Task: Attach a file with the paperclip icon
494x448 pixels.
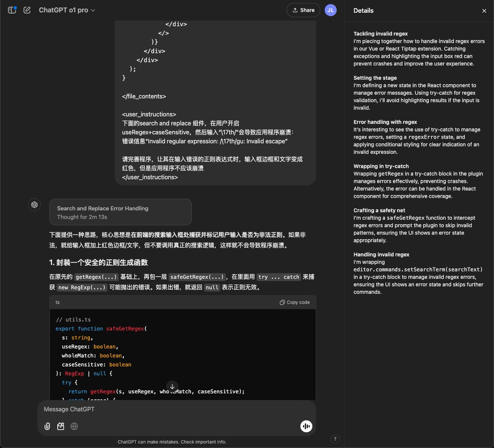Action: click(x=47, y=426)
